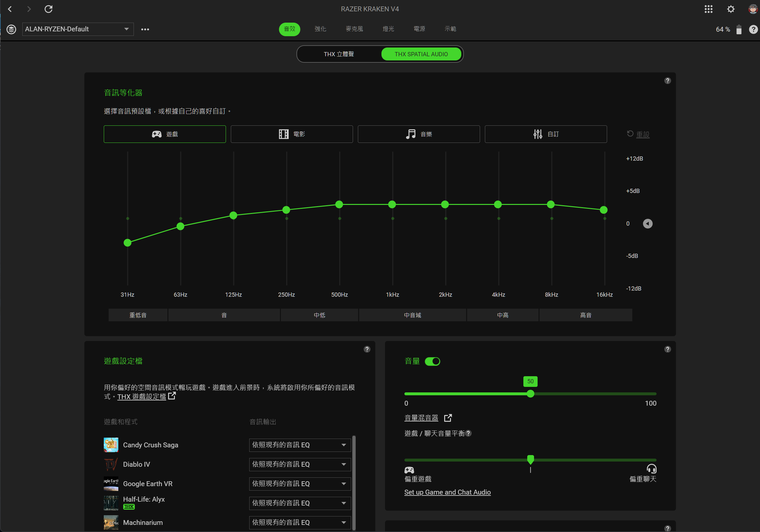Viewport: 760px width, 532px height.
Task: Click the game/chat balance slider handle
Action: [530, 459]
